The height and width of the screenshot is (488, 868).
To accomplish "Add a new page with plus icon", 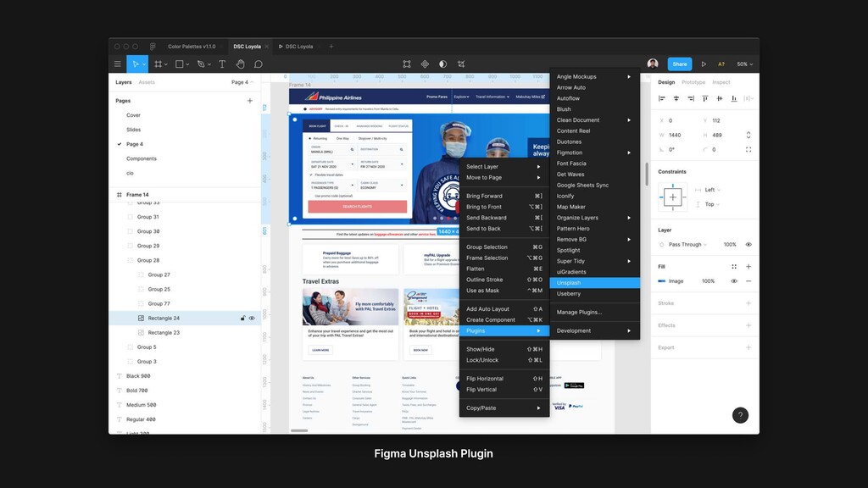I will 250,101.
